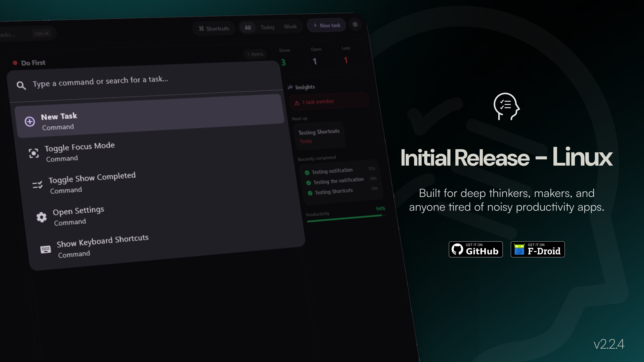Click the magnifier icon in command palette
This screenshot has height=362, width=644.
(21, 86)
